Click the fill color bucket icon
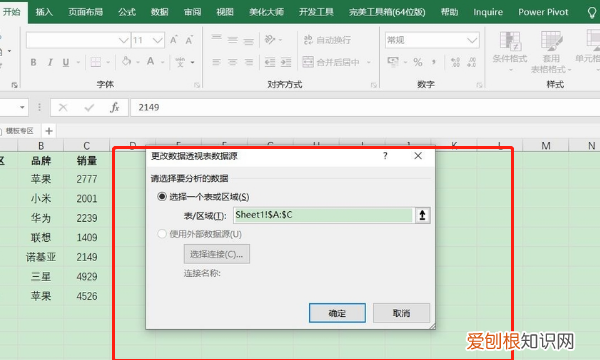This screenshot has height=360, width=600. point(126,61)
